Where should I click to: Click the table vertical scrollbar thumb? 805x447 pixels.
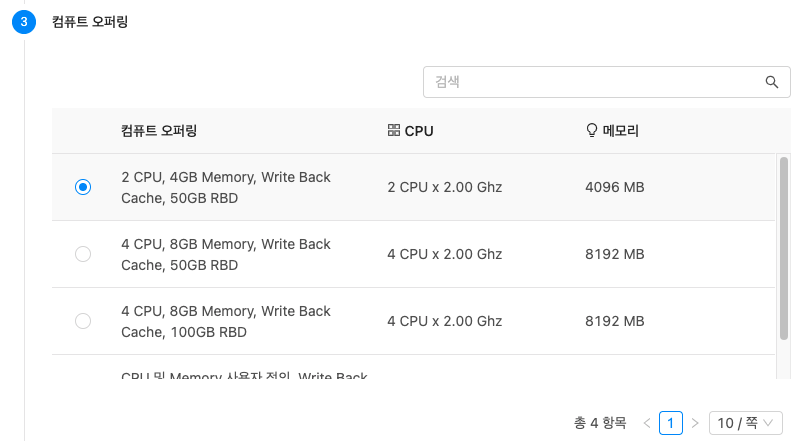pyautogui.click(x=783, y=248)
